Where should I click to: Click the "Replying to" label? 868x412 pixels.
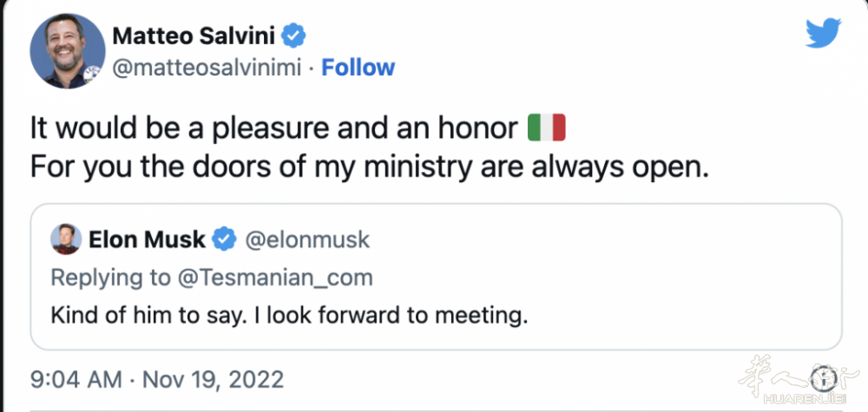108,278
